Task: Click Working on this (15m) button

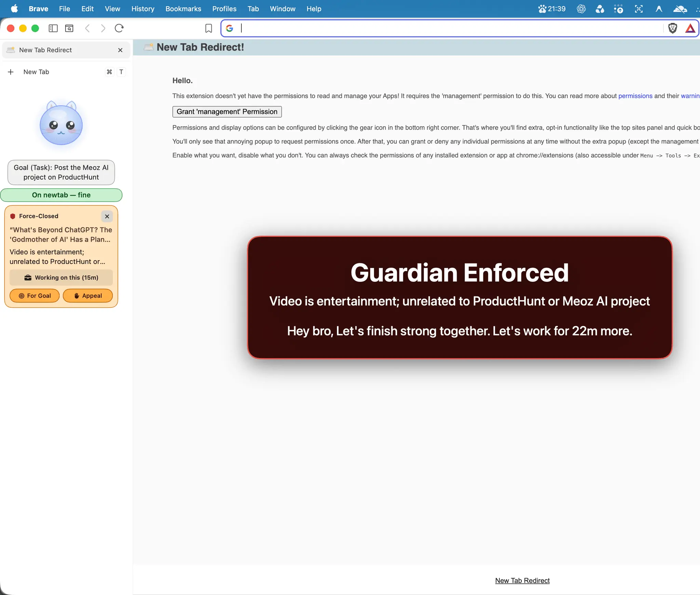Action: [61, 278]
